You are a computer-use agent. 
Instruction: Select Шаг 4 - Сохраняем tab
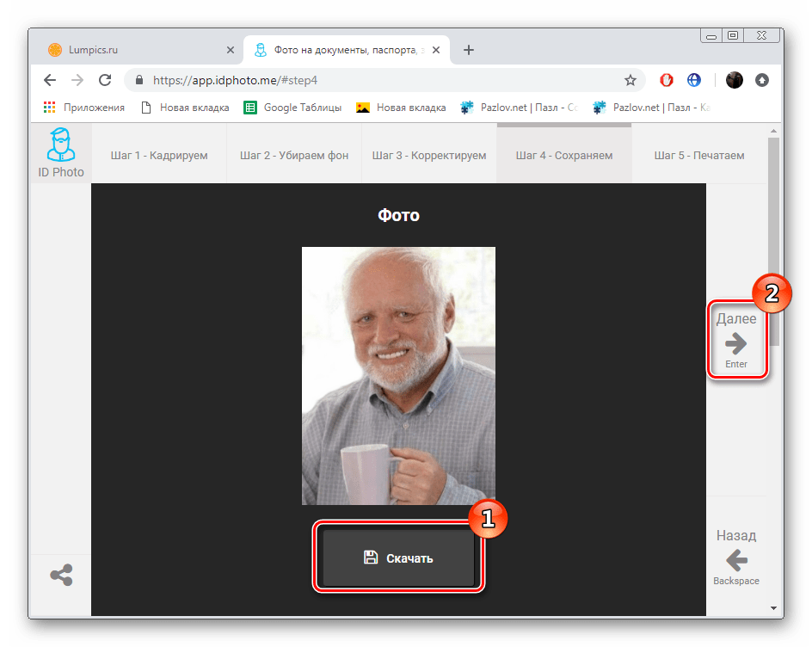(564, 156)
